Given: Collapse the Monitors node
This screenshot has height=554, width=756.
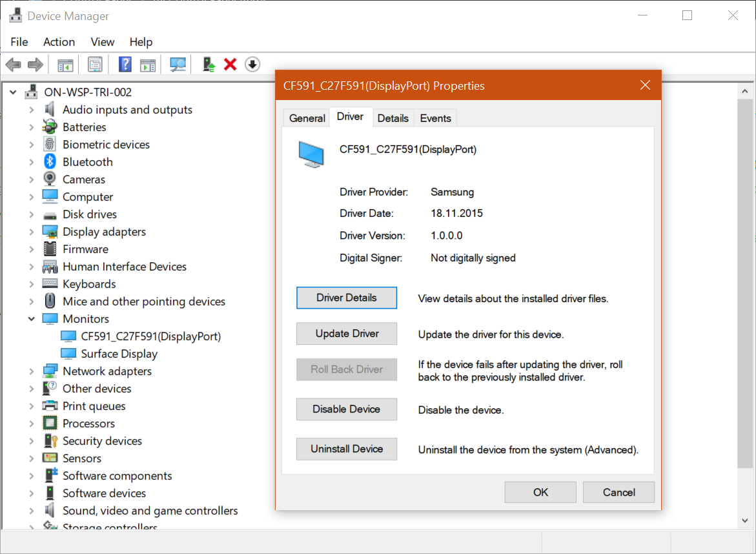Looking at the screenshot, I should 32,319.
